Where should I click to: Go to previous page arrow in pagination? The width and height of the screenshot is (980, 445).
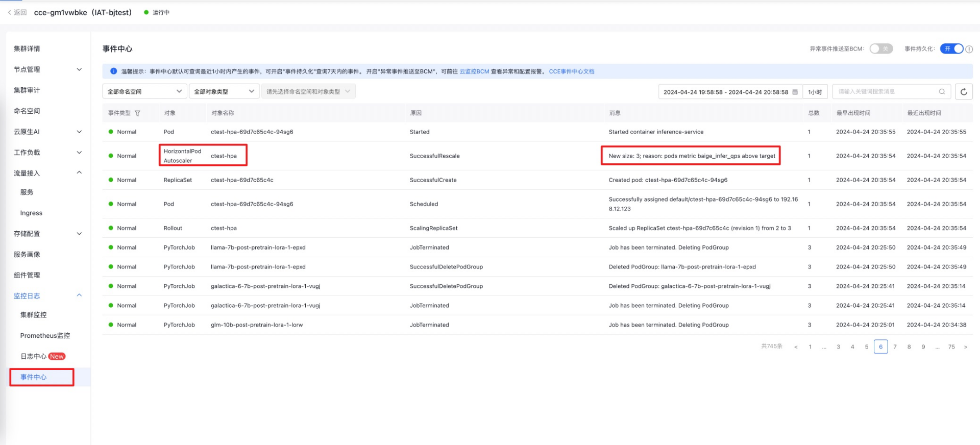[x=796, y=347]
